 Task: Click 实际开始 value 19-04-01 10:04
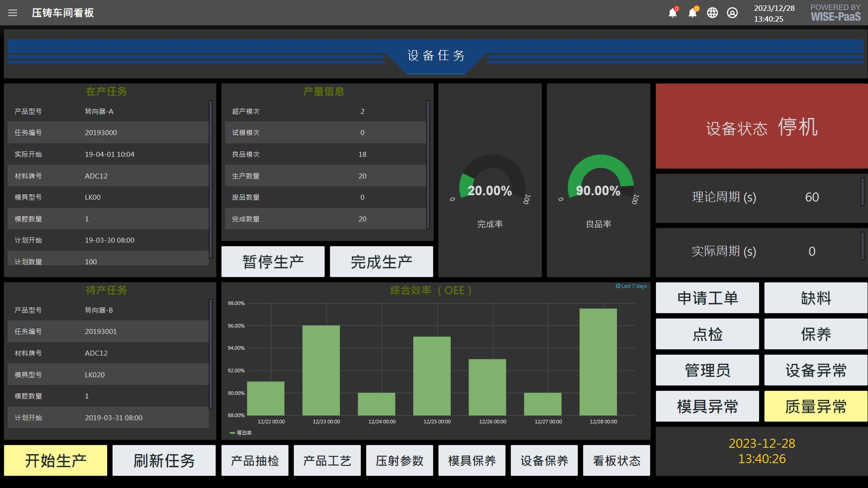point(109,155)
